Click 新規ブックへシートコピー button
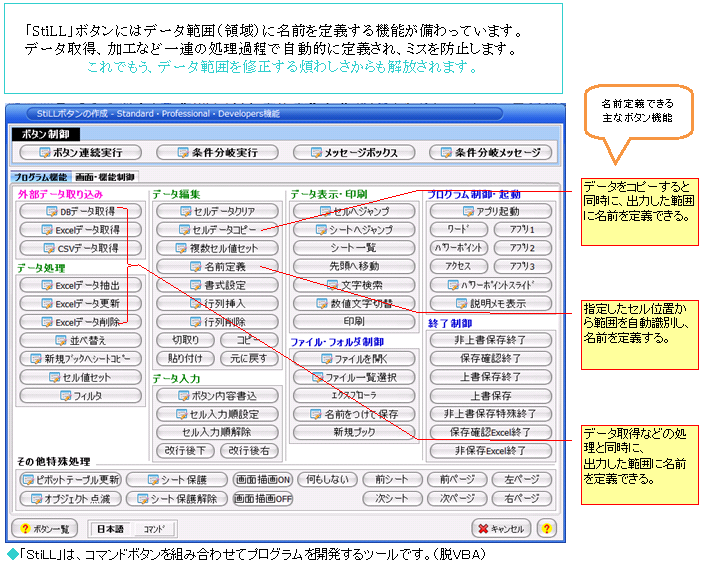 [x=80, y=359]
